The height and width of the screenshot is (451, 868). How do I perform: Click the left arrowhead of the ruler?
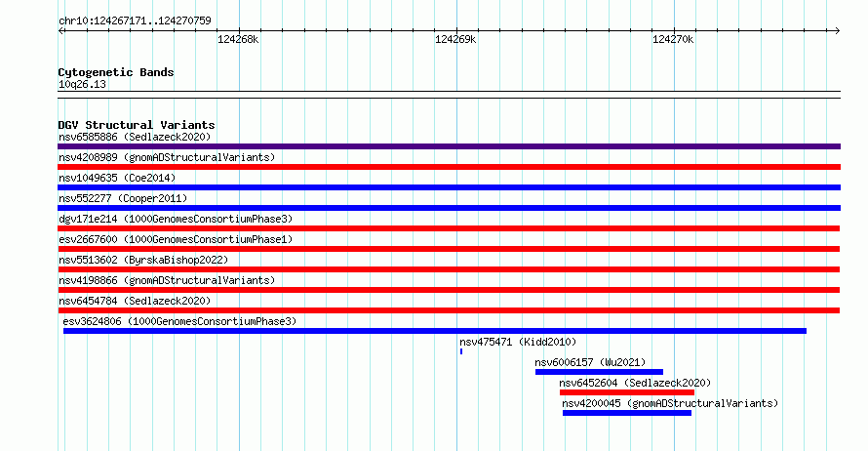coord(60,31)
